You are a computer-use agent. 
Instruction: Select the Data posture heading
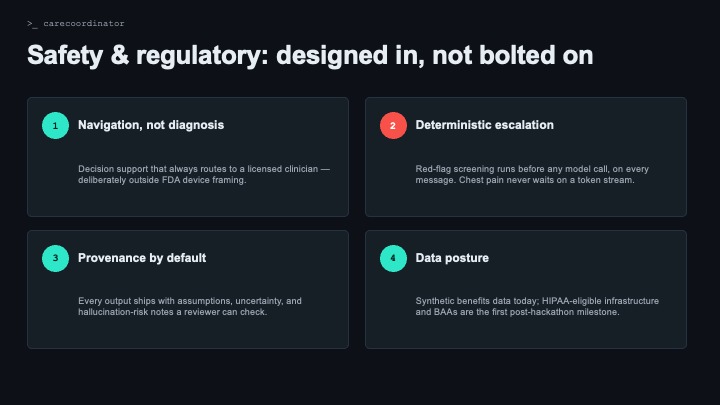point(452,258)
